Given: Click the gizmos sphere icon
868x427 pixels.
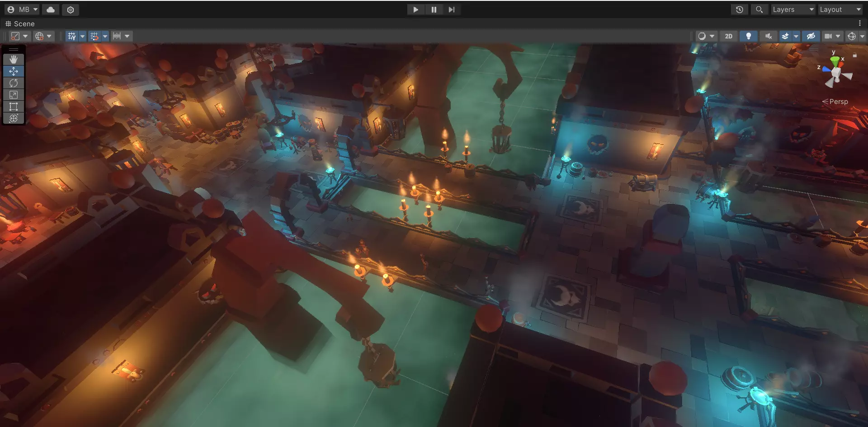Looking at the screenshot, I should point(852,36).
